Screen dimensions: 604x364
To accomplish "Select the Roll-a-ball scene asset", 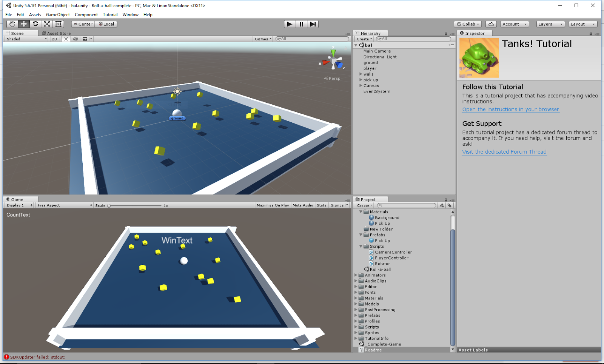I will pyautogui.click(x=377, y=269).
